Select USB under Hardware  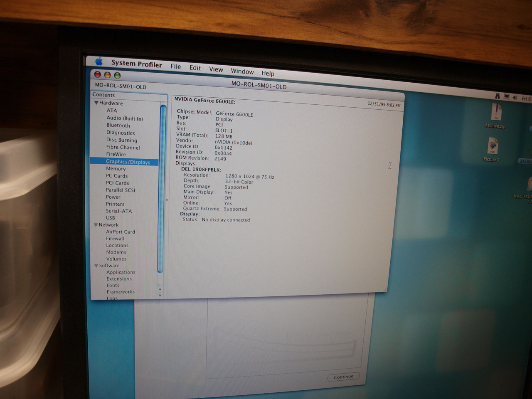click(111, 218)
